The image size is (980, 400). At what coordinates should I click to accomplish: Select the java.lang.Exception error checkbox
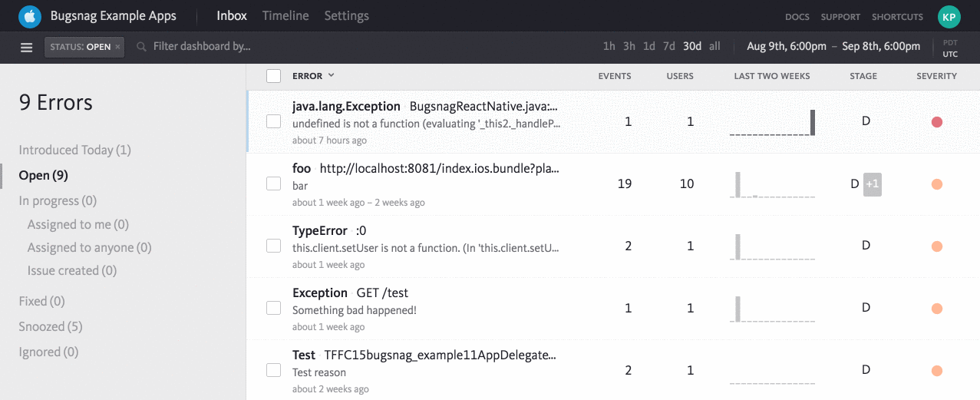tap(273, 121)
